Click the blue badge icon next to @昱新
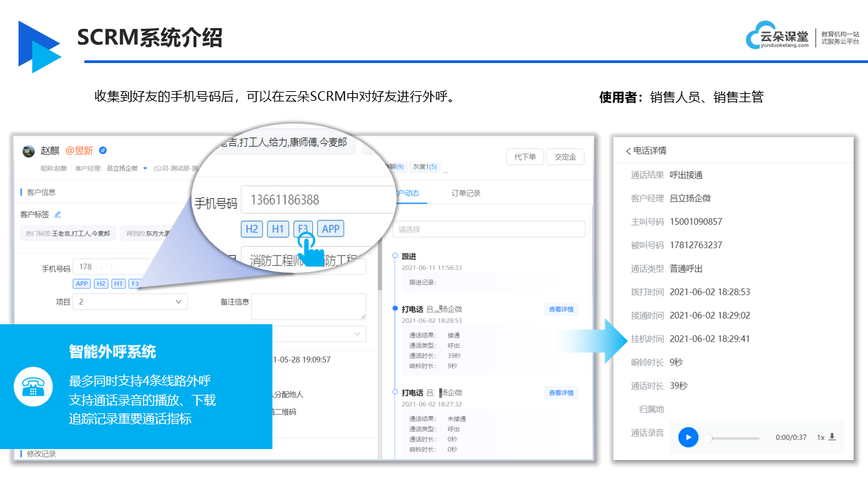Screen dimensions: 868x484 [103, 150]
